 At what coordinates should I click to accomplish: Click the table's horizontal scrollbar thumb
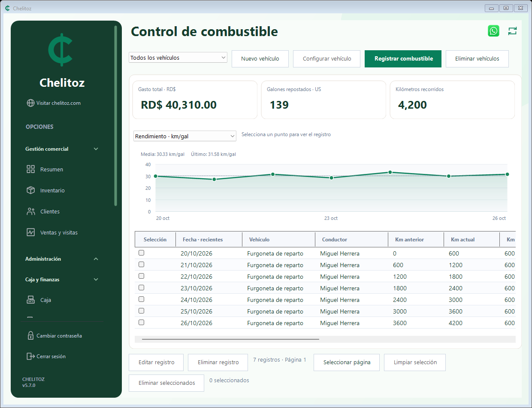coord(230,339)
